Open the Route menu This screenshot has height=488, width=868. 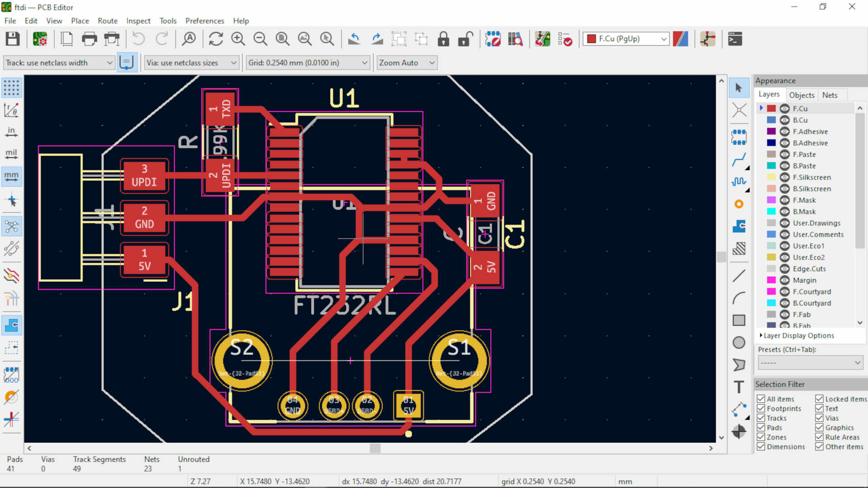107,21
